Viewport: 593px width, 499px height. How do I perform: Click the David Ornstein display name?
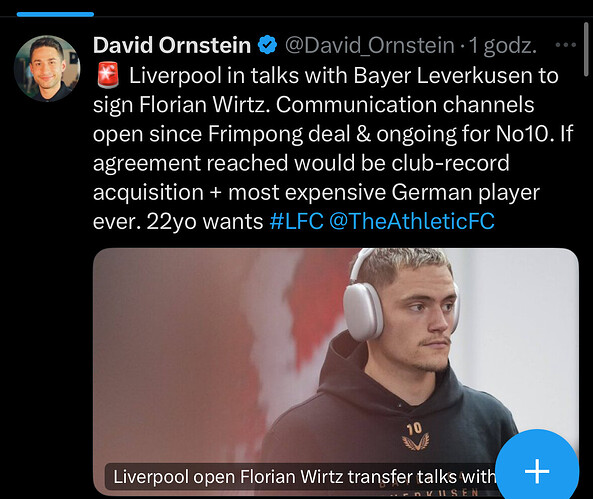click(x=172, y=45)
